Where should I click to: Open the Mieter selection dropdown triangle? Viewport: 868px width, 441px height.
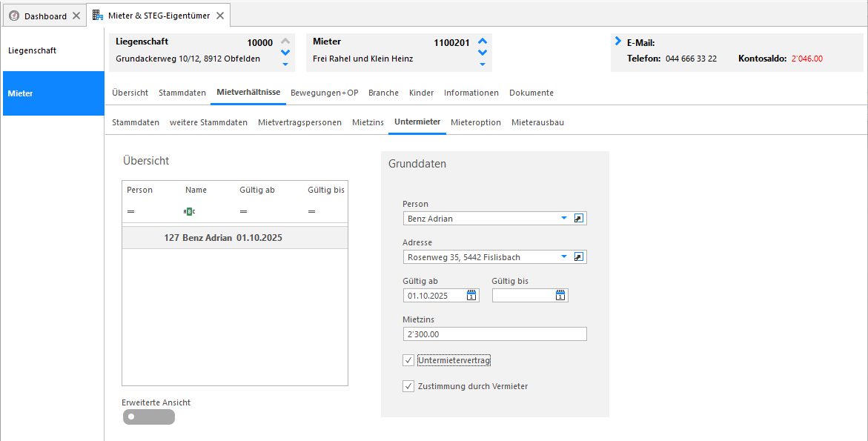coord(482,64)
